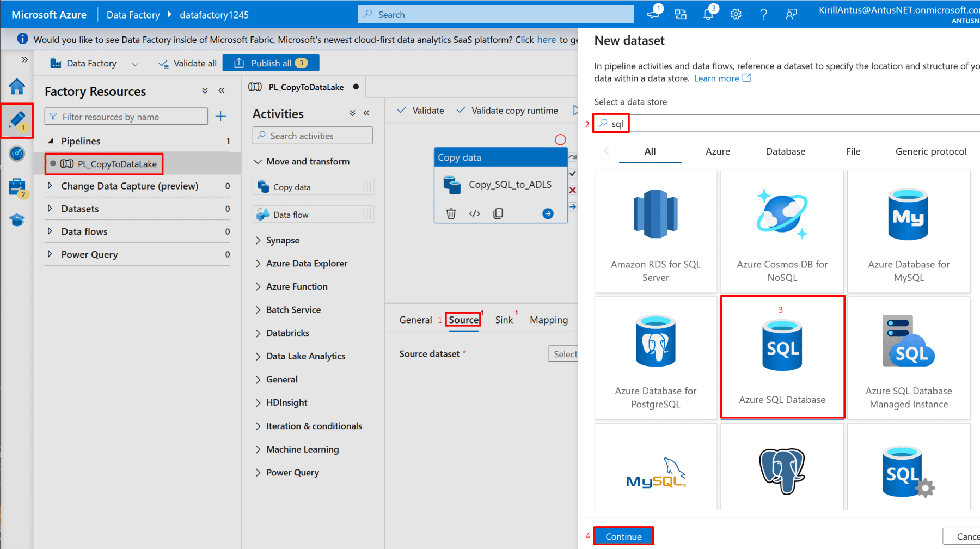Open the Data Factory dropdown
Viewport: 980px width, 549px height.
coord(135,64)
